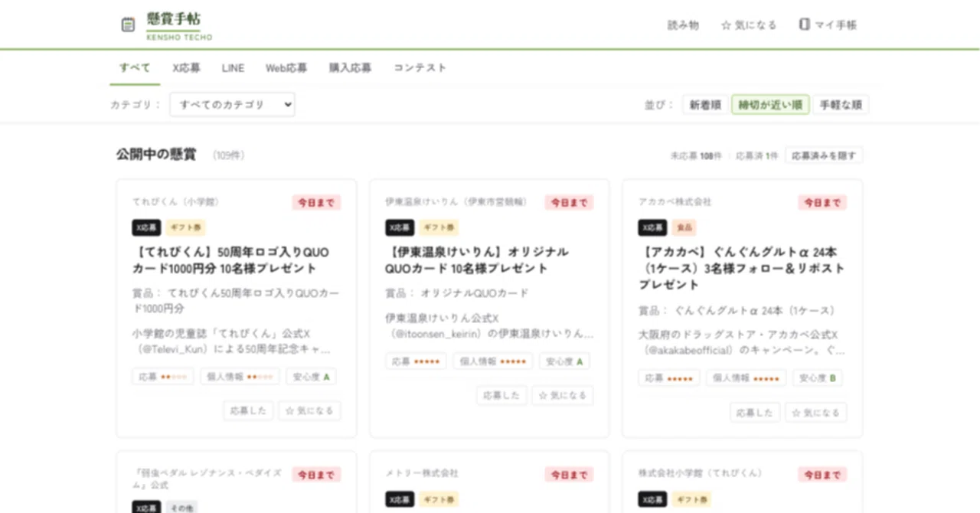Screen dimensions: 980x513
Task: Open マイ手帳 in the header
Action: (x=828, y=25)
